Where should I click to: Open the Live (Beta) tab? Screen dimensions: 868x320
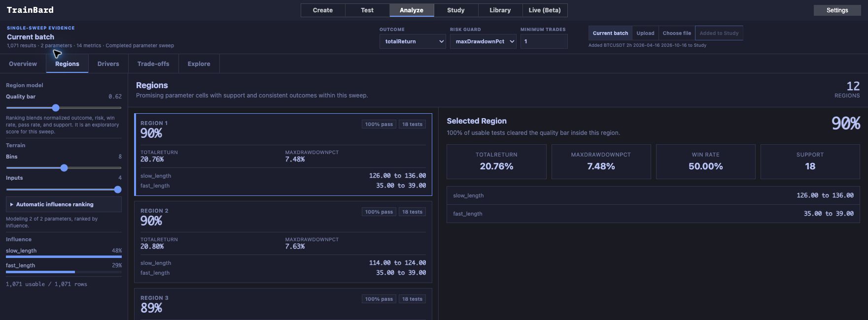(x=545, y=10)
